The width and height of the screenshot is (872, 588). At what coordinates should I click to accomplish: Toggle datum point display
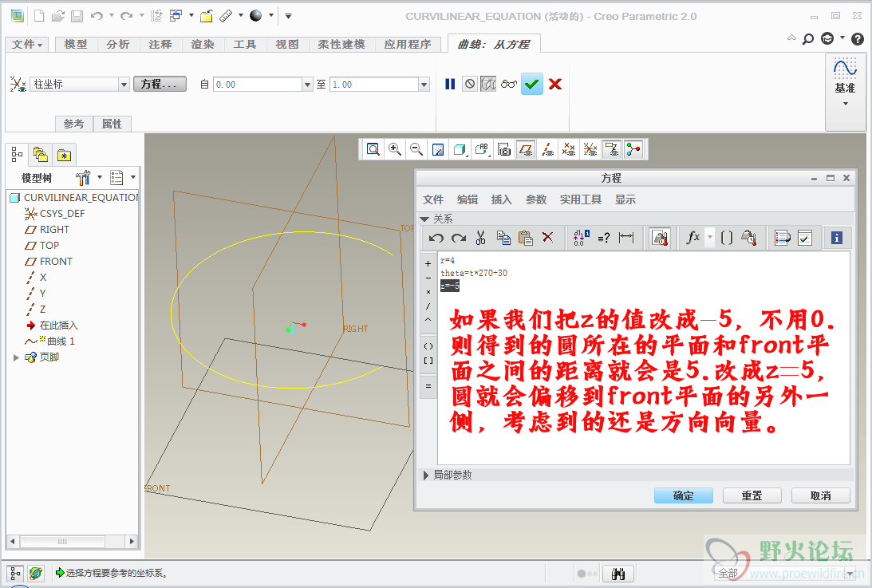568,149
